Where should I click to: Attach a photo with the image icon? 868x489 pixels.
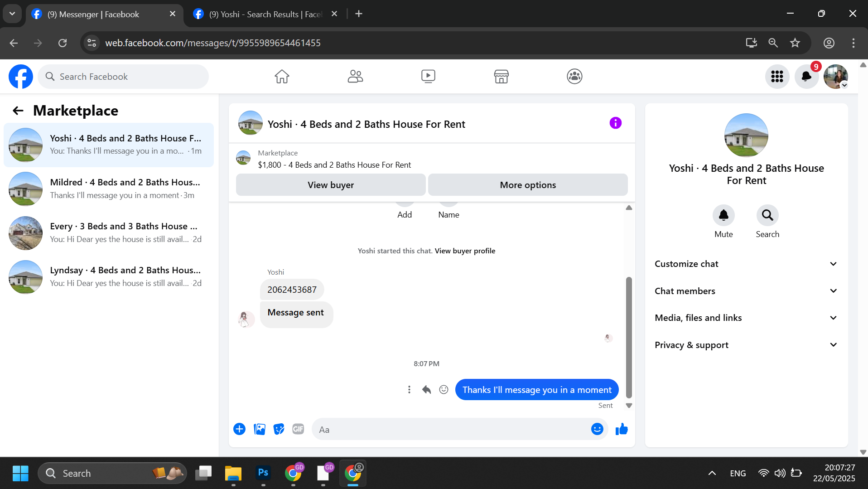260,429
